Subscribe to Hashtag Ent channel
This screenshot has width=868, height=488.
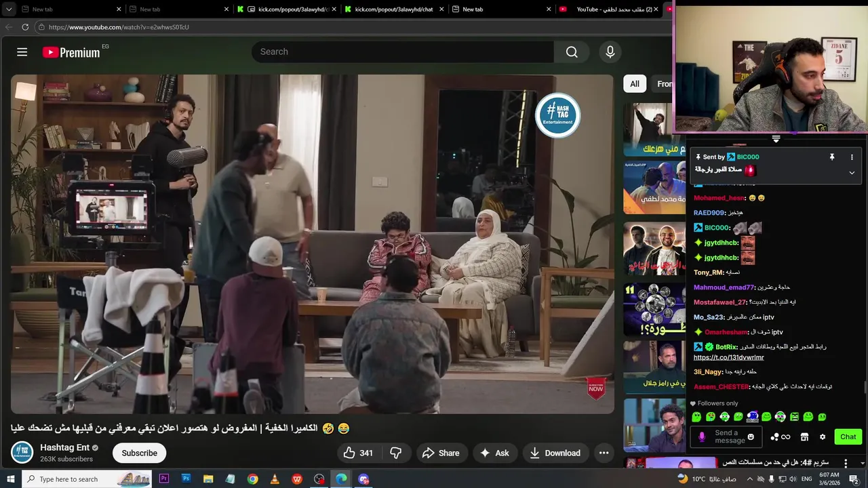[139, 453]
